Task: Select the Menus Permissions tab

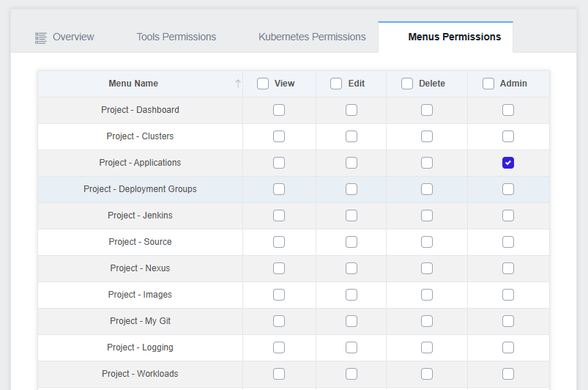Action: coord(455,37)
